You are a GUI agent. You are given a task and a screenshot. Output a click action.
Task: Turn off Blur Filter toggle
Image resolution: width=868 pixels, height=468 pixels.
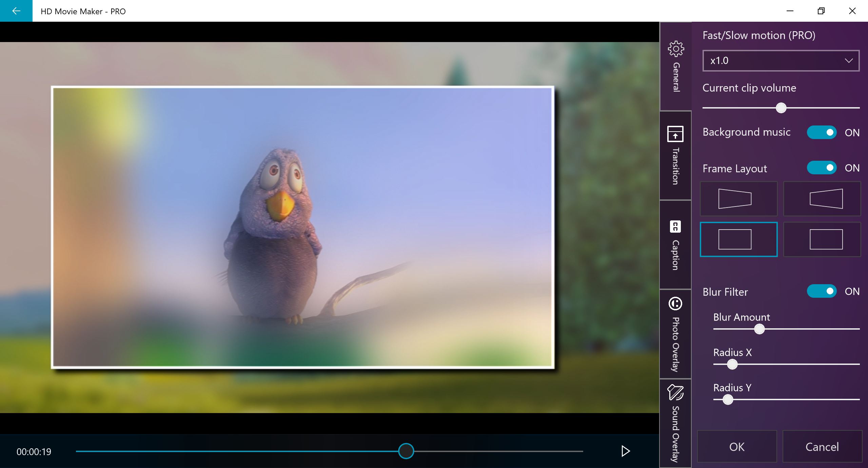[822, 291]
